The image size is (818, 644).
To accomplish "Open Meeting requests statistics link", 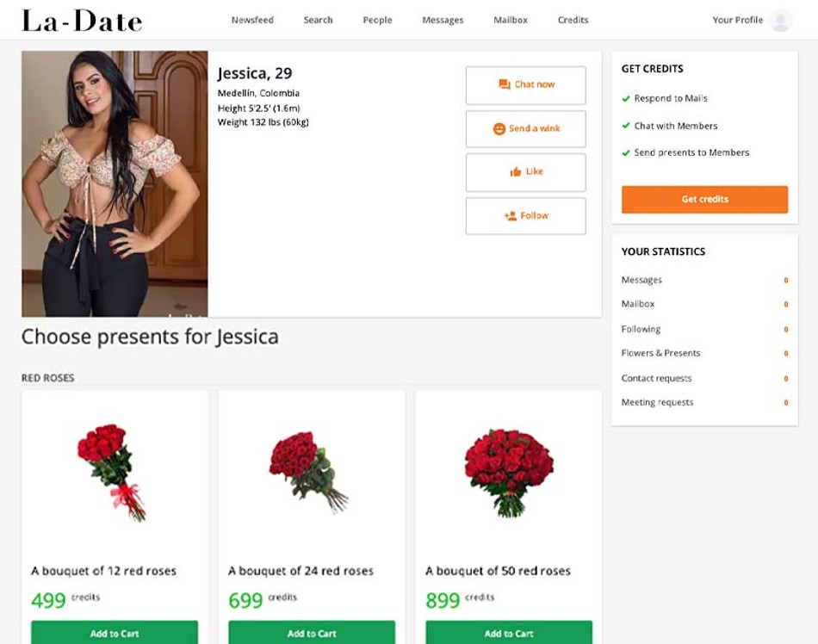I will [x=657, y=402].
